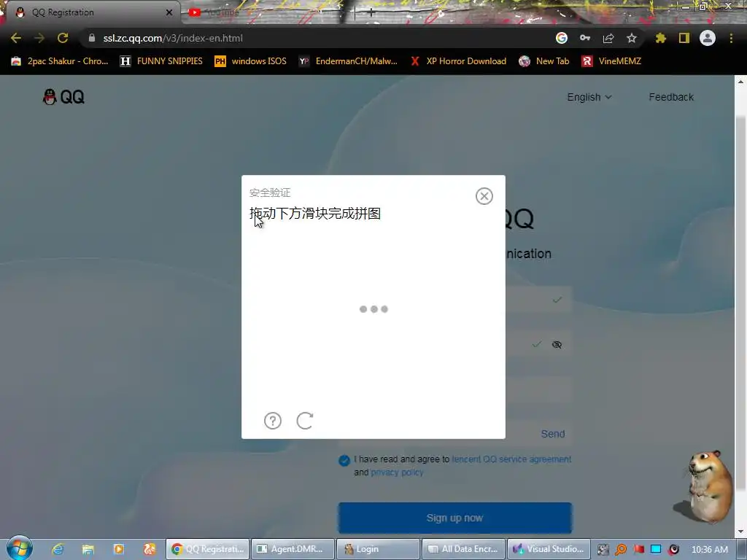Open Feedback link

click(671, 97)
